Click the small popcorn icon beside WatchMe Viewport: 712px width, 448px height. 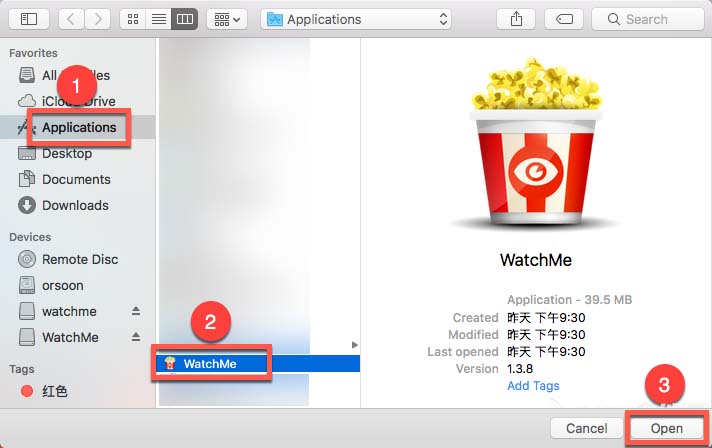(x=170, y=363)
